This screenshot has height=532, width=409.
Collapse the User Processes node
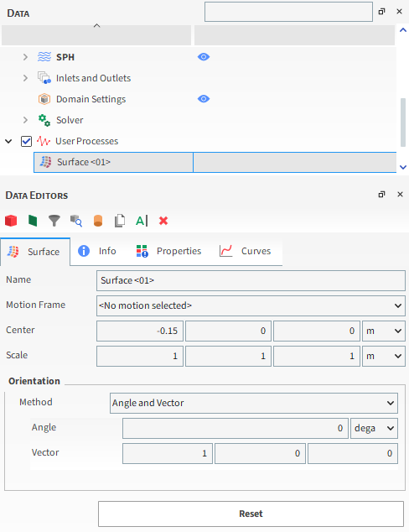[x=8, y=141]
